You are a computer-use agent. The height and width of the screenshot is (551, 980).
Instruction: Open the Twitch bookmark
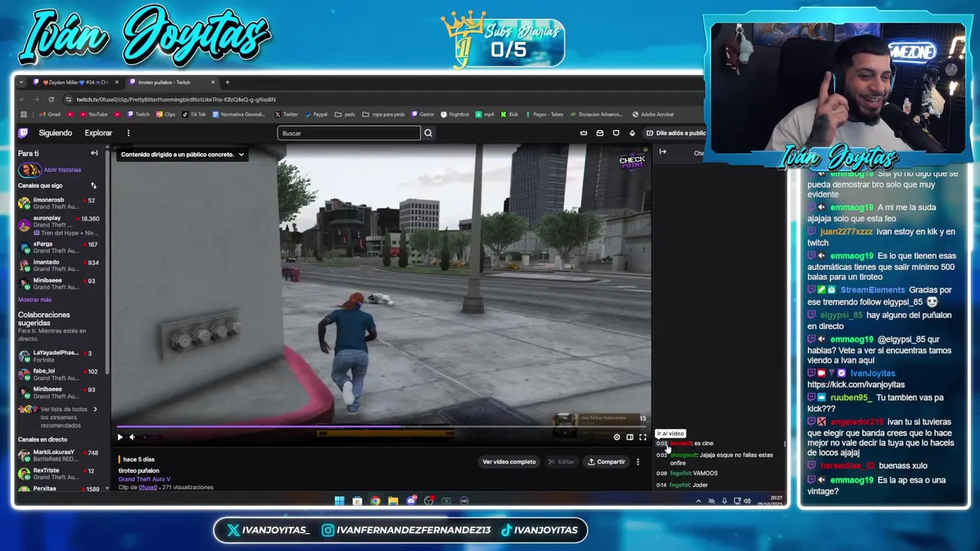click(138, 115)
